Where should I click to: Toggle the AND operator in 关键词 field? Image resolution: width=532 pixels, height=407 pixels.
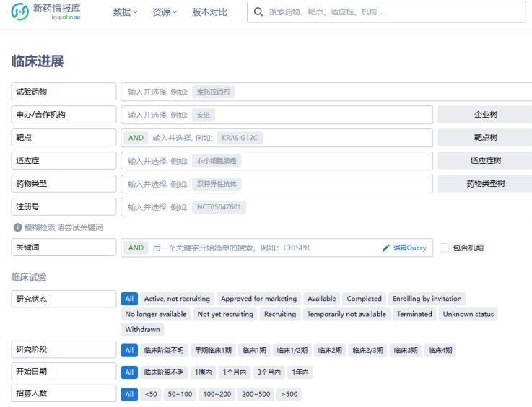[136, 248]
